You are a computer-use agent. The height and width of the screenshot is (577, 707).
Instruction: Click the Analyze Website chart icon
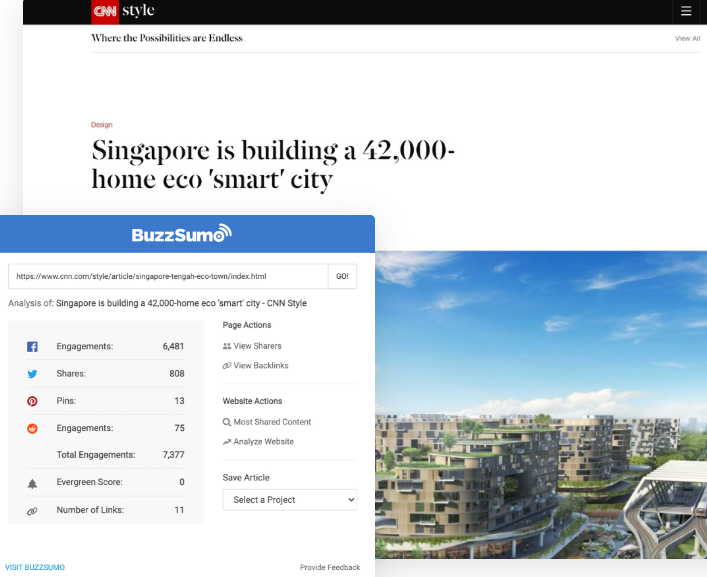pyautogui.click(x=227, y=442)
